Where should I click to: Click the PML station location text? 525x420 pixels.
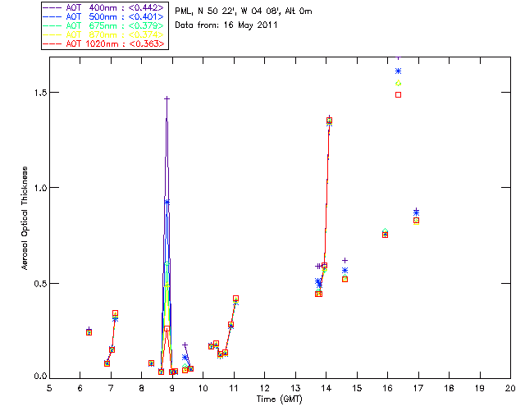pos(244,11)
